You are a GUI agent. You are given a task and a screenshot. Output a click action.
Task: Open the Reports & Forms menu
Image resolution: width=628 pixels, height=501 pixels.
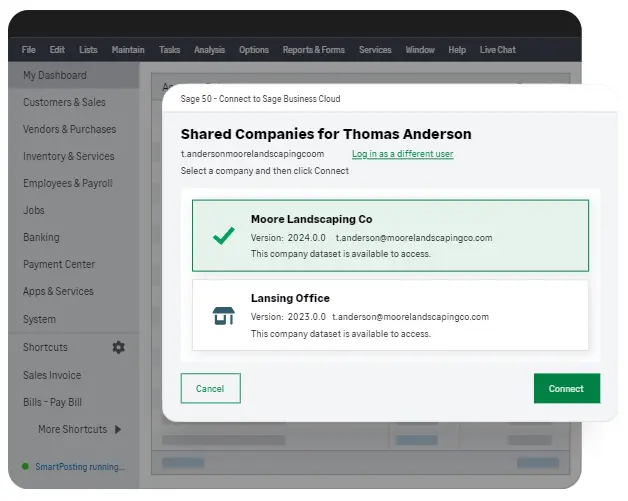(x=313, y=50)
